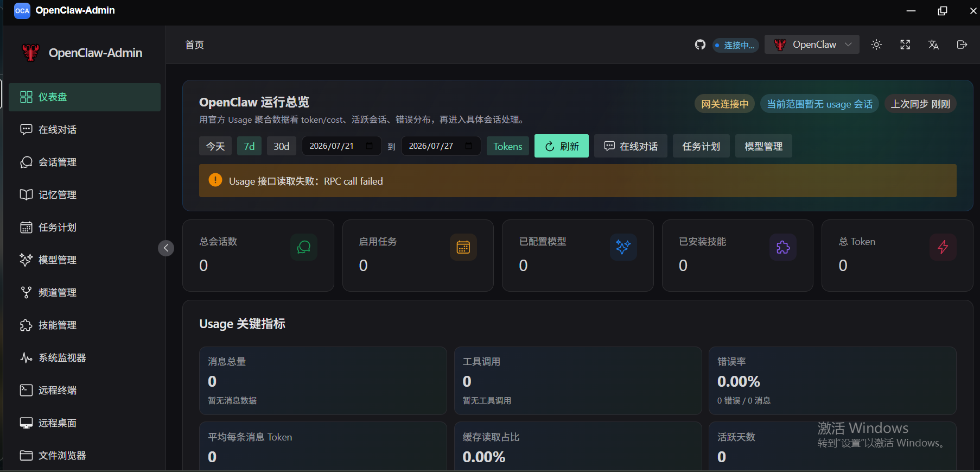
Task: Open the GitHub repository icon
Action: click(700, 45)
